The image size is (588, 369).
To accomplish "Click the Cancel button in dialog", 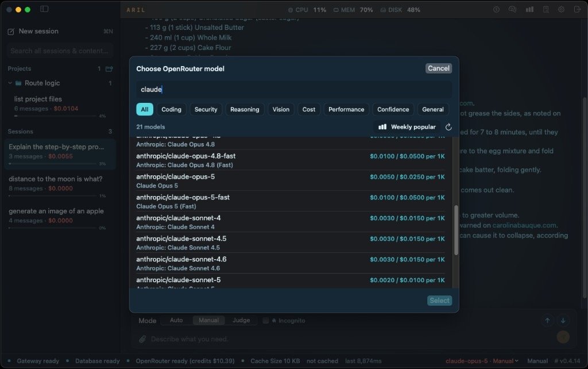I will tap(438, 68).
